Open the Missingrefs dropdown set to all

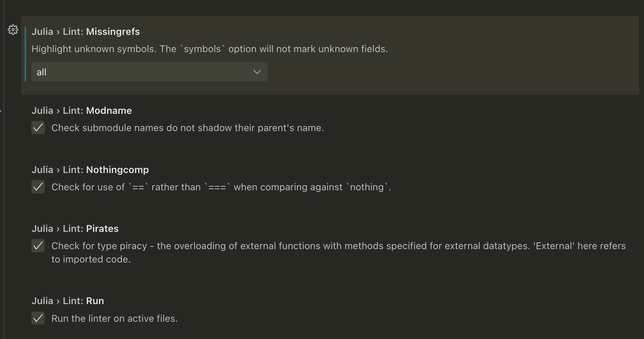click(149, 72)
